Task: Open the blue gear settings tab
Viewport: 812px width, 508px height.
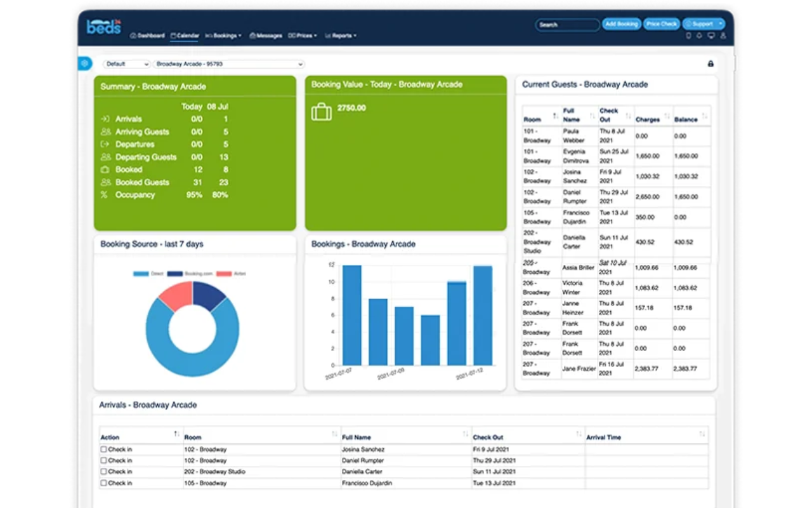Action: pyautogui.click(x=85, y=63)
